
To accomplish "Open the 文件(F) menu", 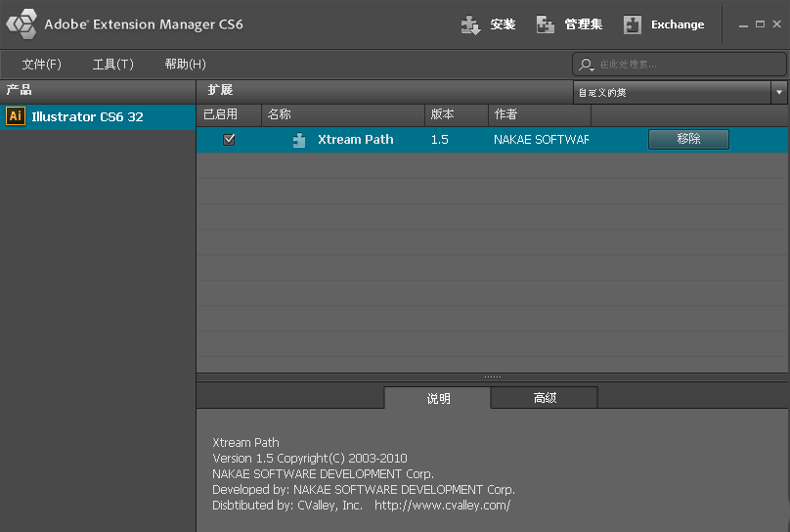I will click(41, 64).
